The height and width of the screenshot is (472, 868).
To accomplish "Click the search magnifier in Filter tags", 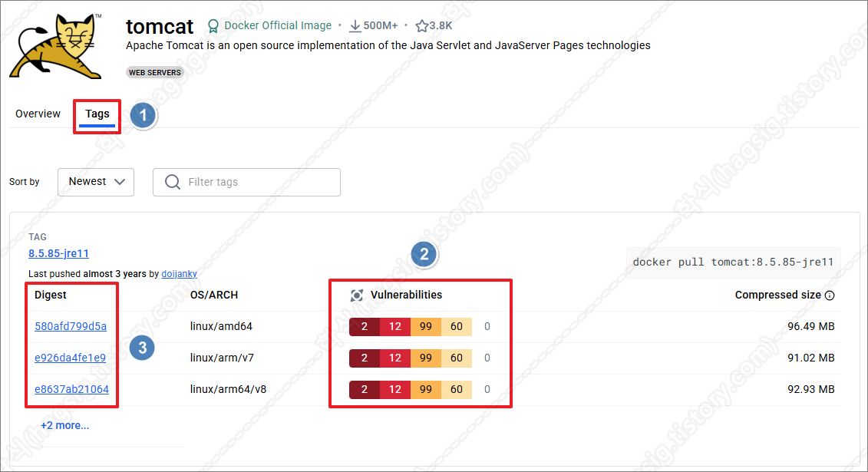I will click(173, 182).
